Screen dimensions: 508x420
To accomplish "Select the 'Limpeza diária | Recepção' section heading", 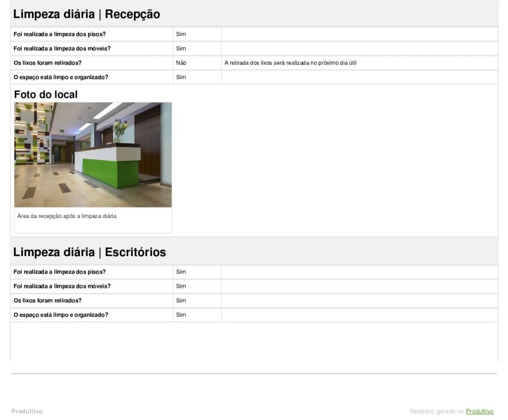I will (87, 14).
